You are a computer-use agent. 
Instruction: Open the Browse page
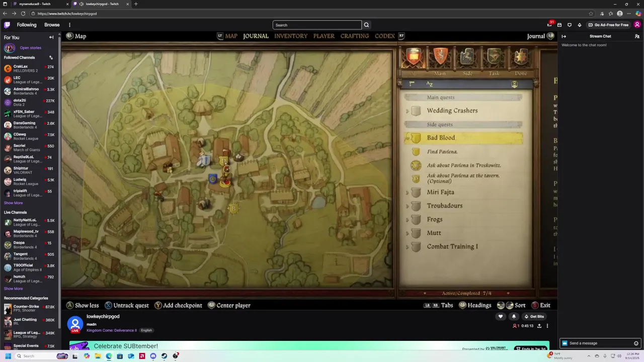(52, 25)
